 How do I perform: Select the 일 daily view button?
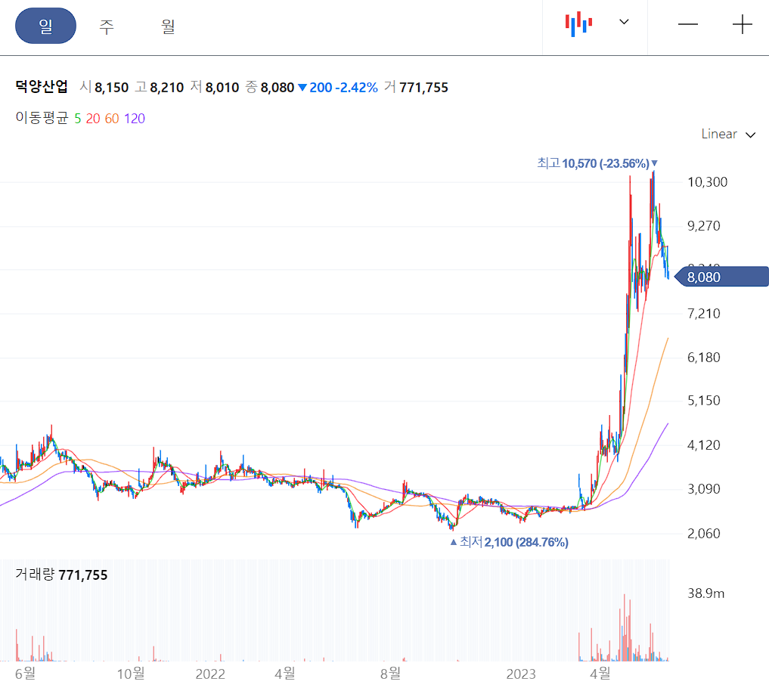click(x=45, y=26)
